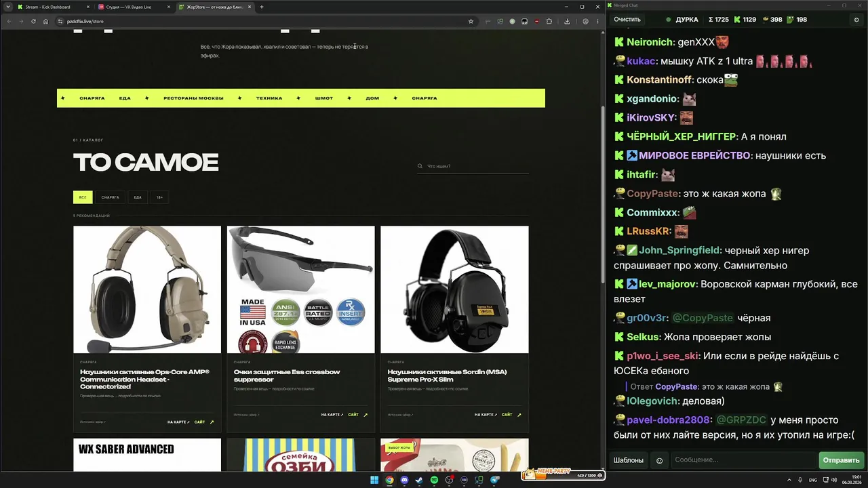Click the Сообщение... chat message field

point(744,460)
